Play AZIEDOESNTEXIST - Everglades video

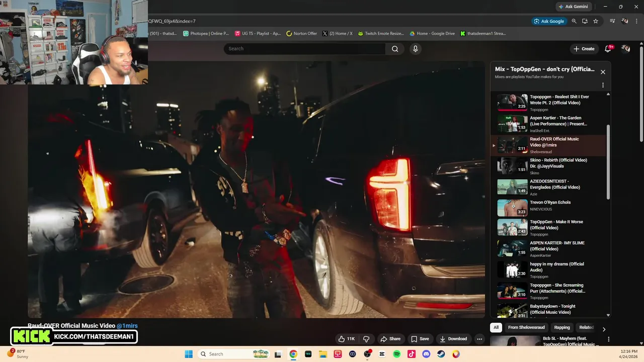[x=548, y=187]
